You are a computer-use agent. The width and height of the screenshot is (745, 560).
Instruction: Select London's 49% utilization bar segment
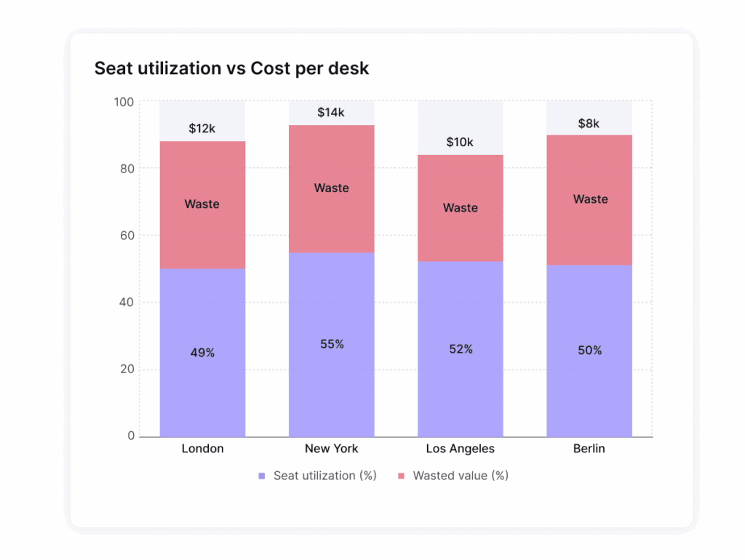click(202, 353)
